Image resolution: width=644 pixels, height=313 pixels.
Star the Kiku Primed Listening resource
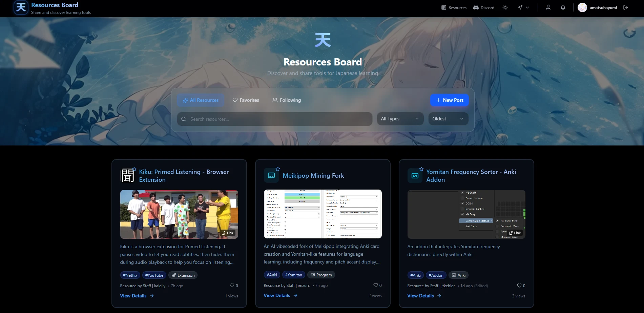tap(134, 169)
